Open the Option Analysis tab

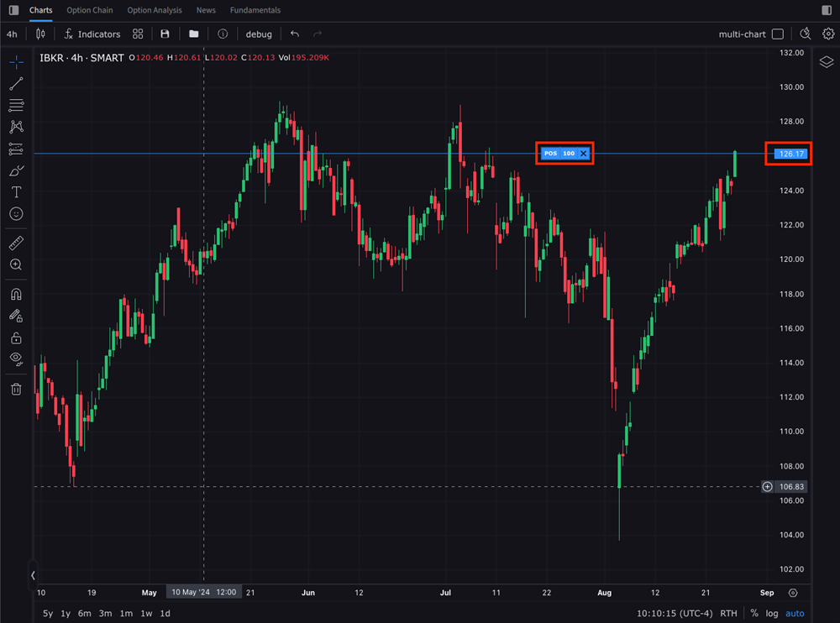point(155,9)
